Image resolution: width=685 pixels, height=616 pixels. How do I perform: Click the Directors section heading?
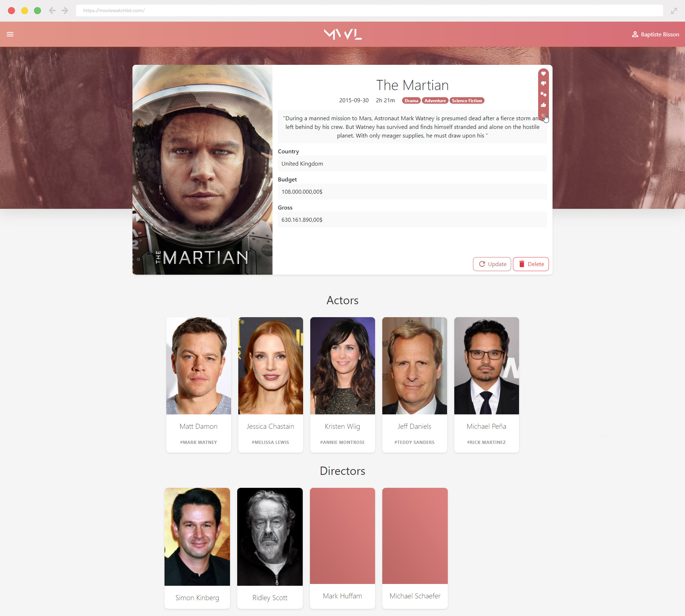tap(342, 471)
